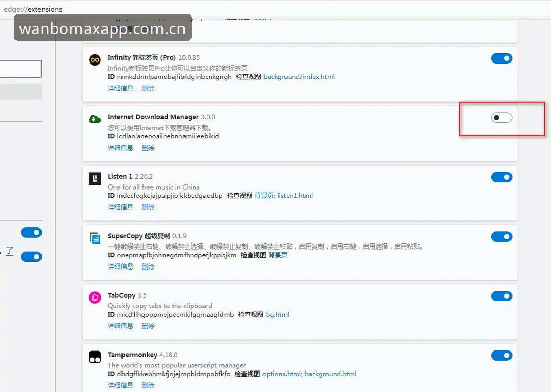Toggle the upper switch in left sidebar
551x392 pixels.
point(31,232)
